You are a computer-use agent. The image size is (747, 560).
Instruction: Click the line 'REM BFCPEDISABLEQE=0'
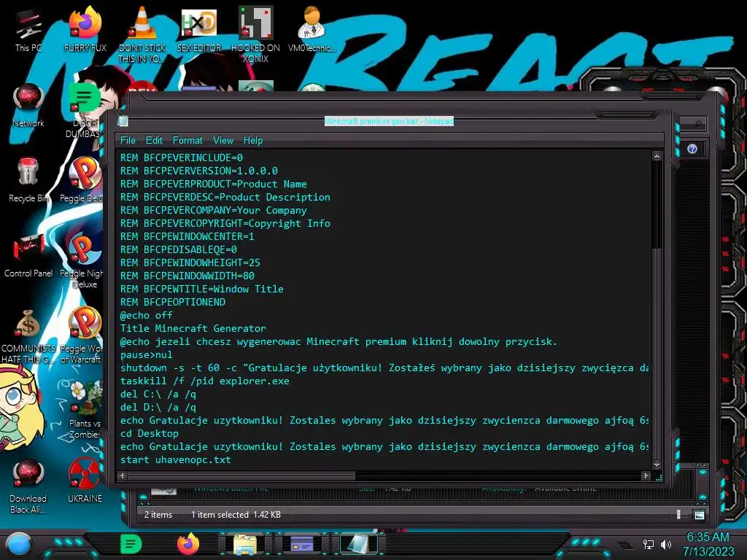pos(179,249)
